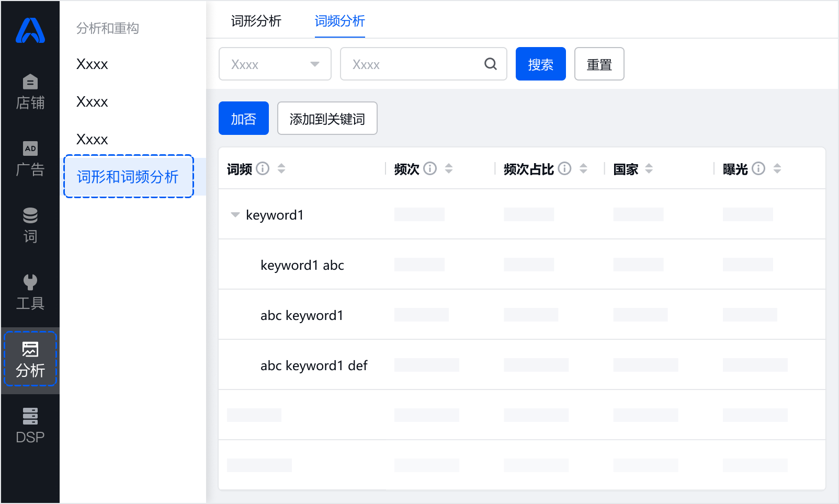
Task: Select the abc keyword1 row
Action: 522,315
